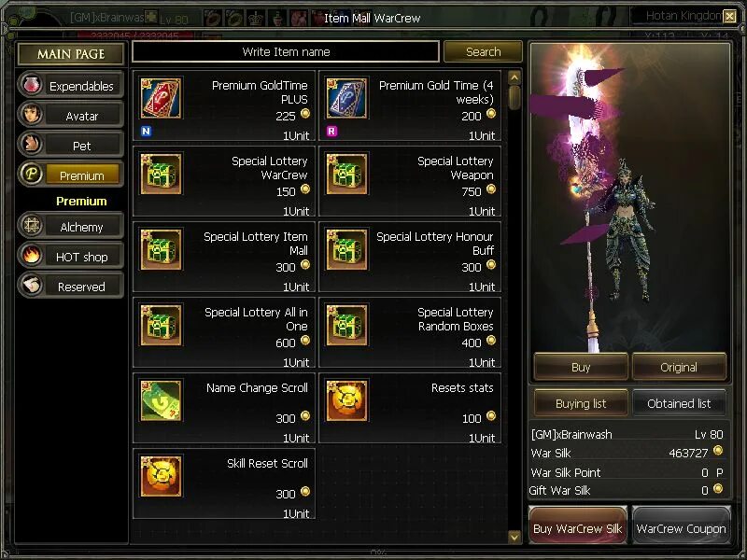Open the Expendables category
Screen dimensions: 747x560
[71, 85]
